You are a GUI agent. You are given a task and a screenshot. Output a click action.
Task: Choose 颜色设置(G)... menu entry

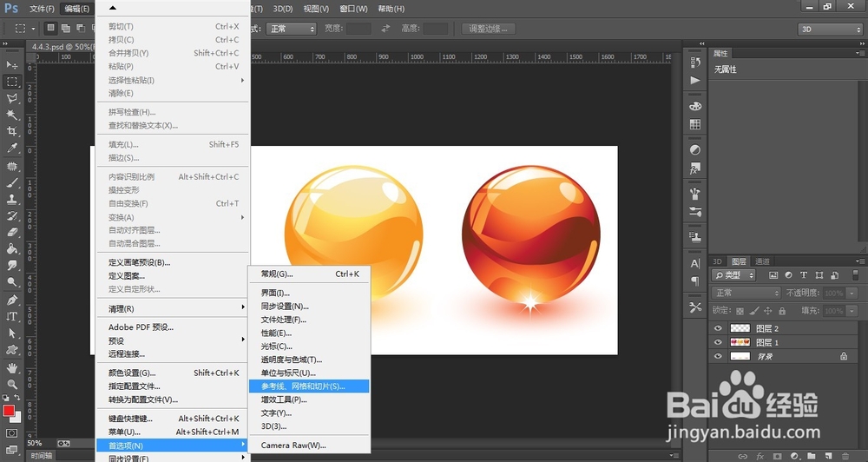[174, 373]
